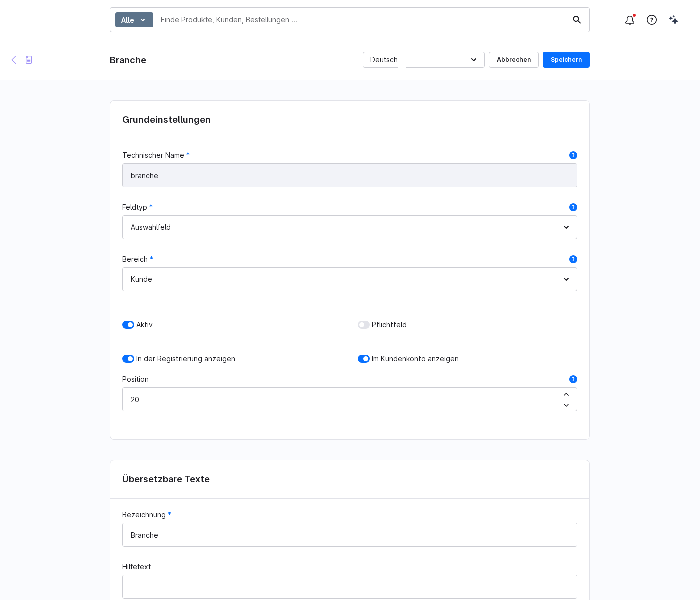This screenshot has width=700, height=600.
Task: Increase Position value with up arrow
Action: pos(566,394)
